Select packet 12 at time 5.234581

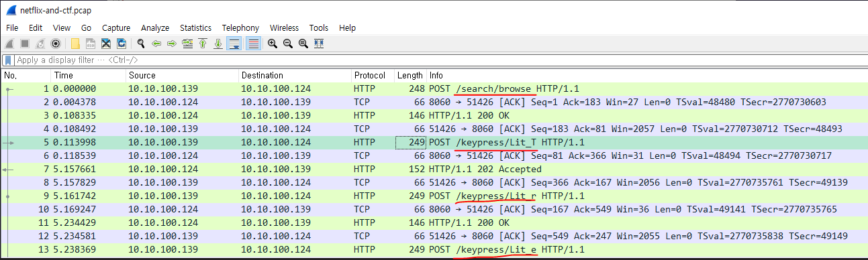(434, 236)
